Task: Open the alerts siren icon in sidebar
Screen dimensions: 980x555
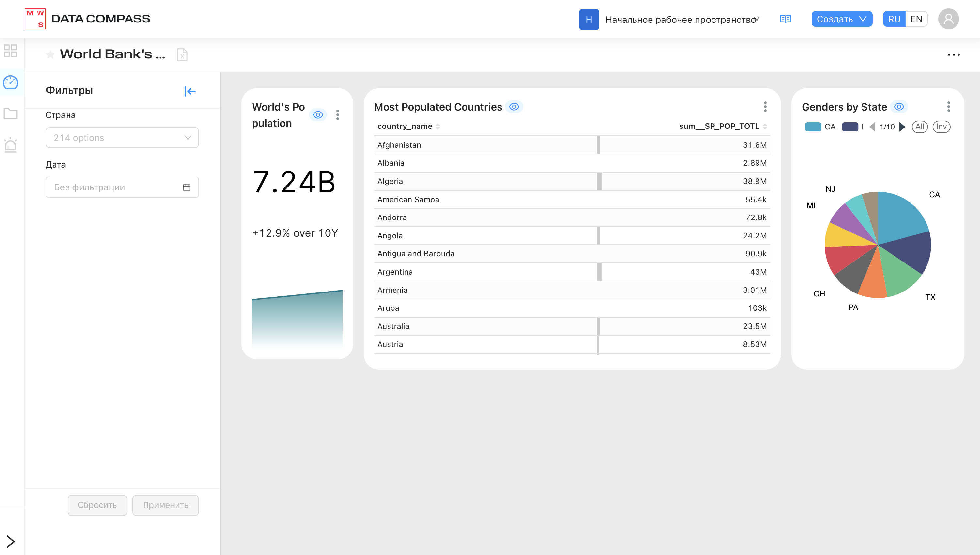Action: (10, 145)
